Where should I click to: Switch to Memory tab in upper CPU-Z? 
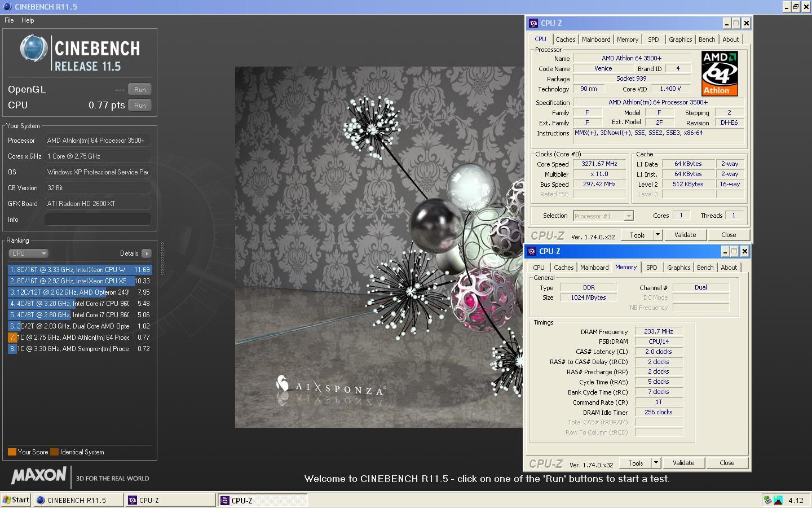click(x=628, y=40)
